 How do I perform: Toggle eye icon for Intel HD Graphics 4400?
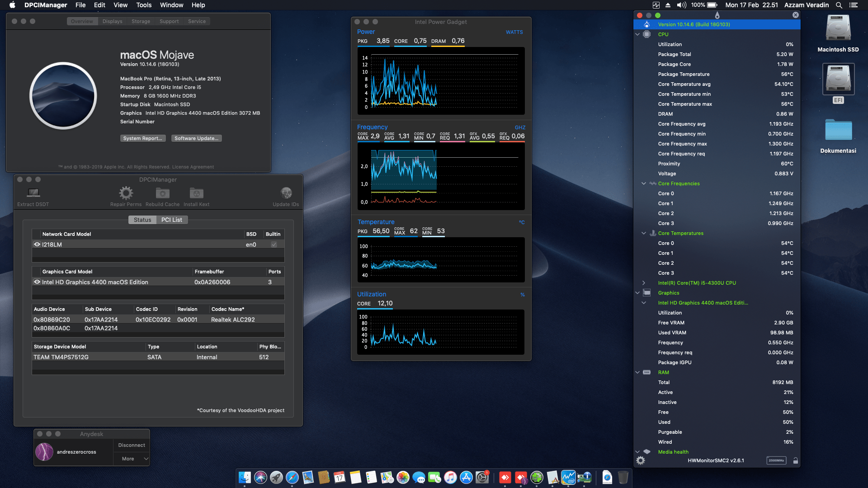[37, 282]
